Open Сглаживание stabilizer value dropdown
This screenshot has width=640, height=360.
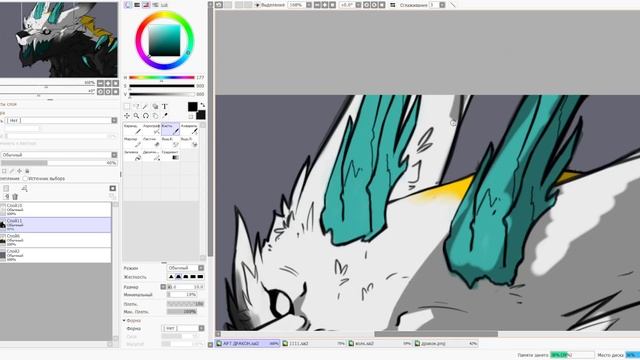[x=442, y=5]
